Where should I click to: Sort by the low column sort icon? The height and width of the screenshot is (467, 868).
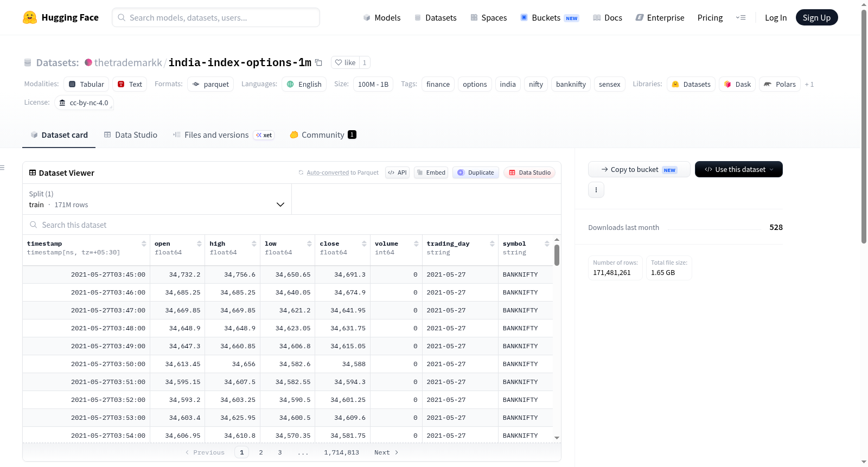309,244
